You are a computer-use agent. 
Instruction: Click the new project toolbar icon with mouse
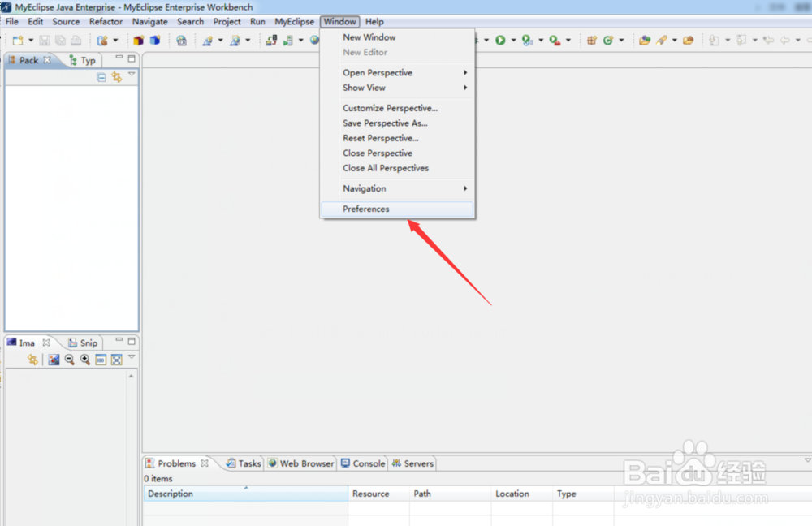click(102, 41)
